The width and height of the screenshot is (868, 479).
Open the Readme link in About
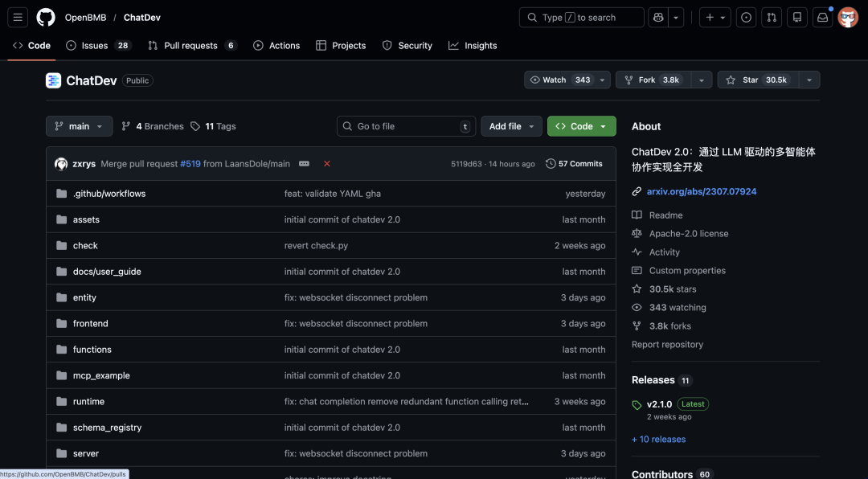point(666,215)
